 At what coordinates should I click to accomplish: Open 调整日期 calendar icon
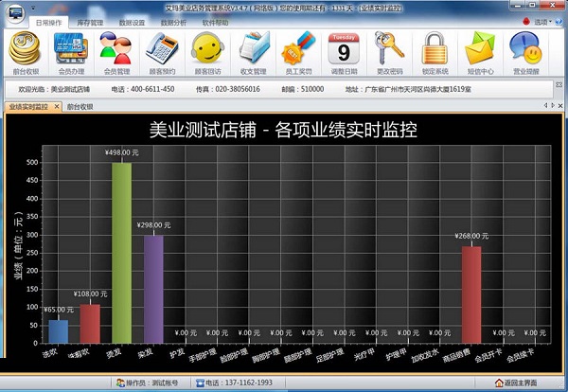344,48
